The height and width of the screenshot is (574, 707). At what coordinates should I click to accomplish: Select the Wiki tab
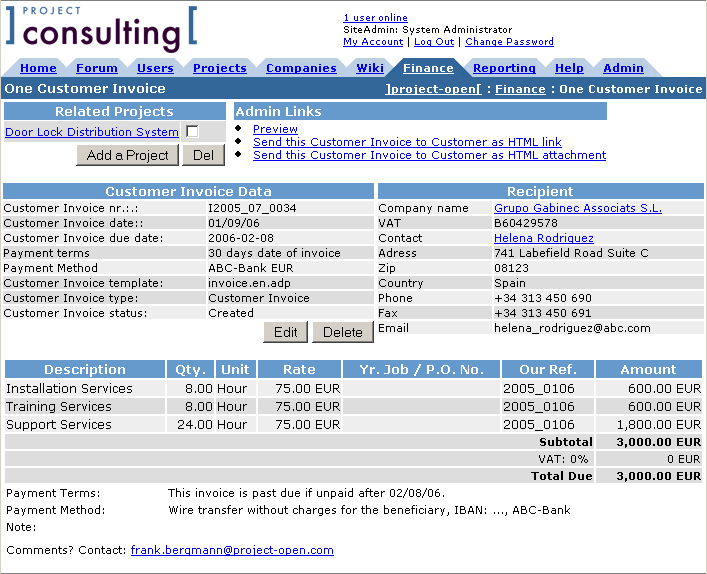coord(370,68)
